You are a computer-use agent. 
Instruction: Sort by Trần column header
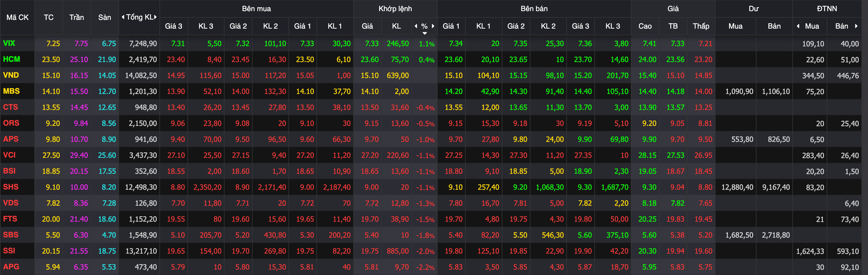click(x=77, y=17)
